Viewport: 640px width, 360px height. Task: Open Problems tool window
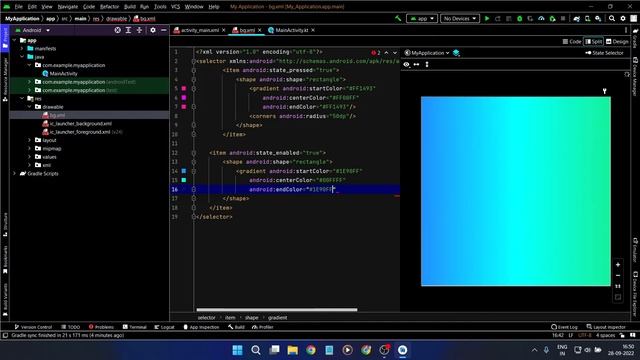pos(101,327)
